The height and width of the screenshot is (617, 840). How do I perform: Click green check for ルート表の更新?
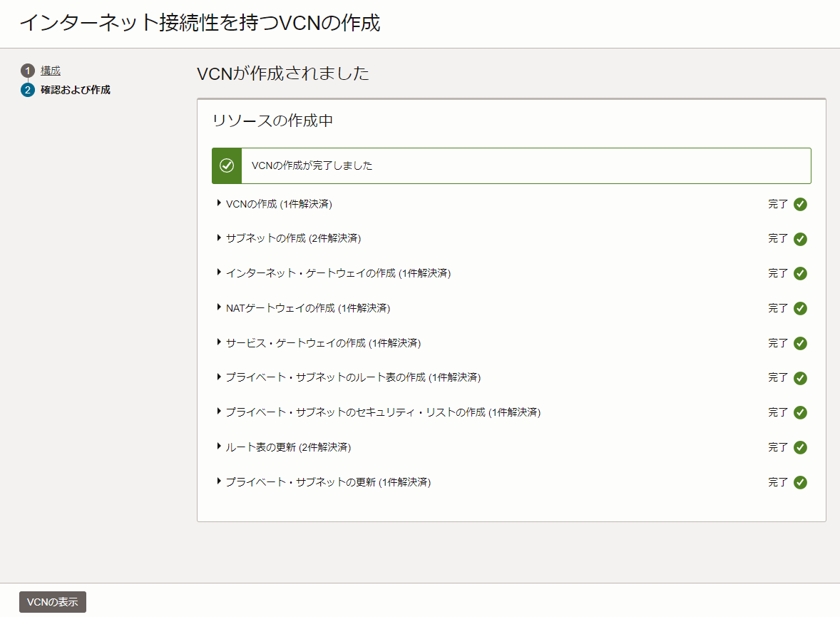pos(800,447)
